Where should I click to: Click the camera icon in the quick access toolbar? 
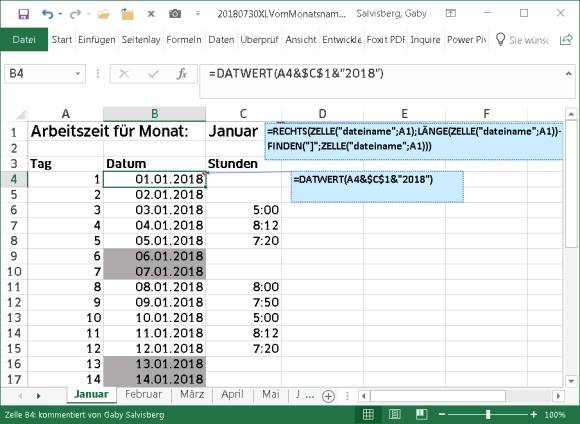[x=175, y=14]
